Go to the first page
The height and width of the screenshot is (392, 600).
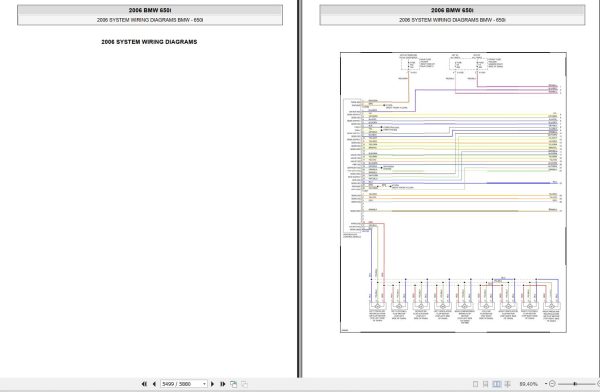[x=144, y=384]
